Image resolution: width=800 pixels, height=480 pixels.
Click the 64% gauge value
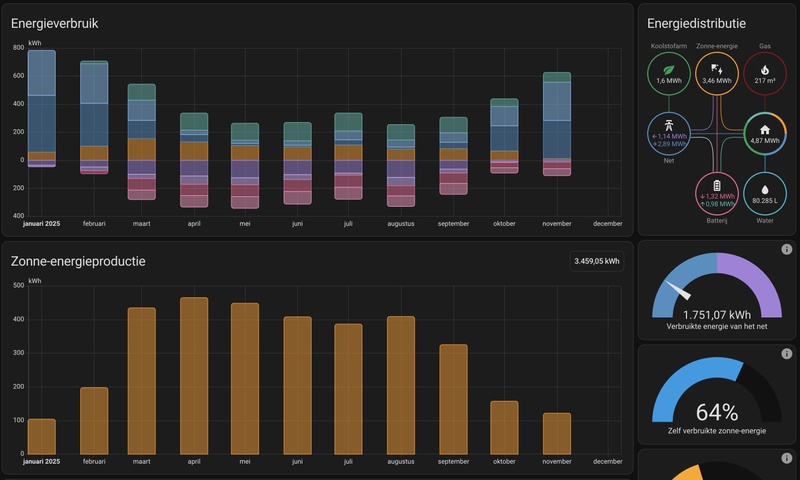click(x=716, y=412)
